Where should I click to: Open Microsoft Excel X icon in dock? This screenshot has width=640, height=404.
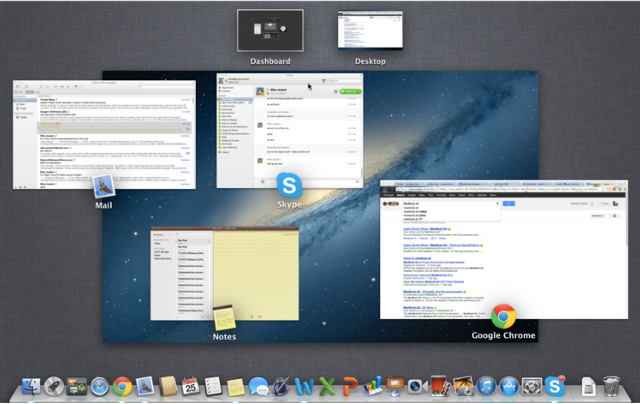327,386
